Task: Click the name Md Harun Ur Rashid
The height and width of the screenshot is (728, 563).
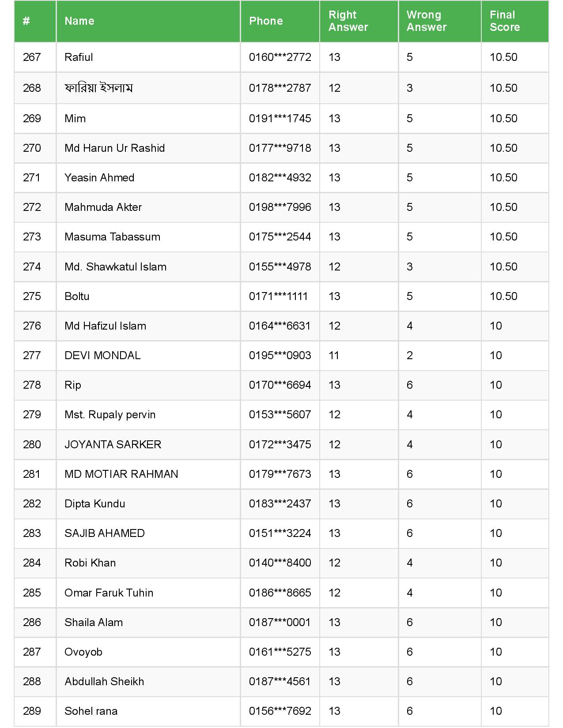Action: click(114, 148)
